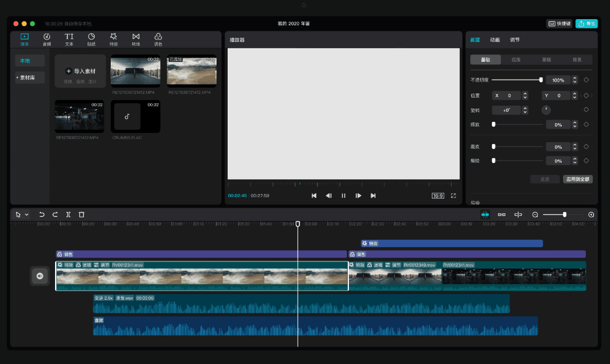This screenshot has width=610, height=364.
Task: Delete selected clip with trash icon
Action: pyautogui.click(x=82, y=214)
